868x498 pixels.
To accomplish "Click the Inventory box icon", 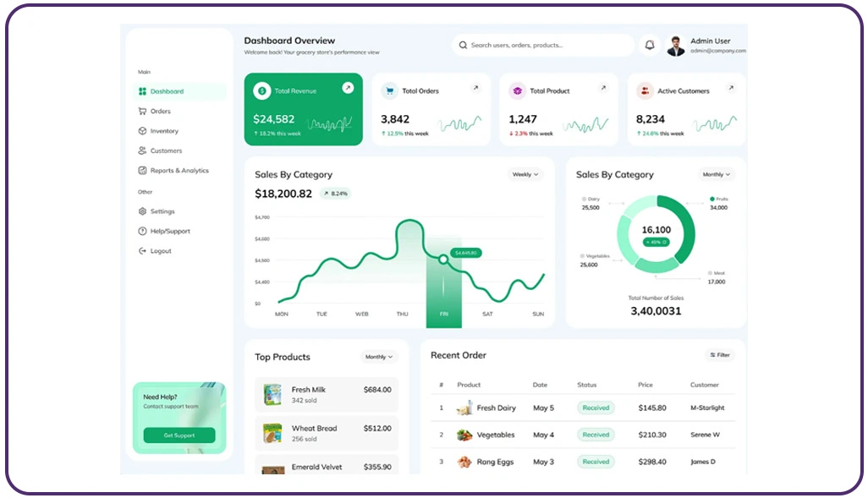I will point(142,131).
